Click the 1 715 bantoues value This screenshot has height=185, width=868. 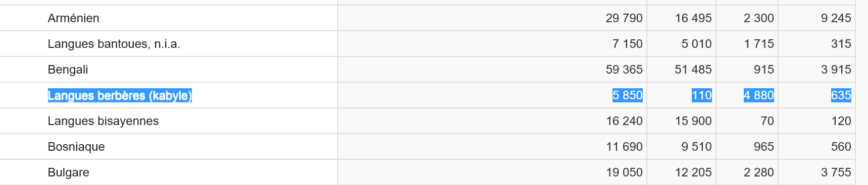[x=758, y=44]
